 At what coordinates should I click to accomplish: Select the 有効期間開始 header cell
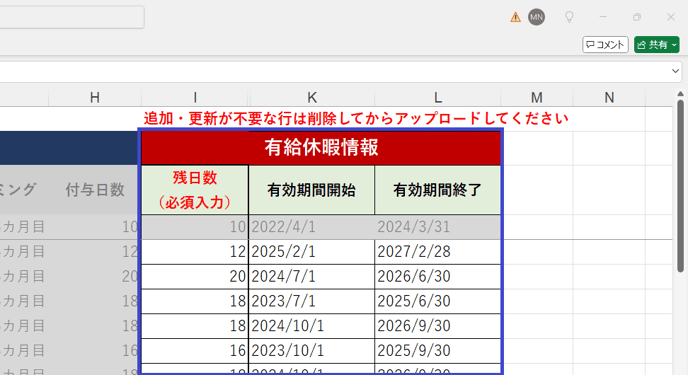tap(312, 190)
